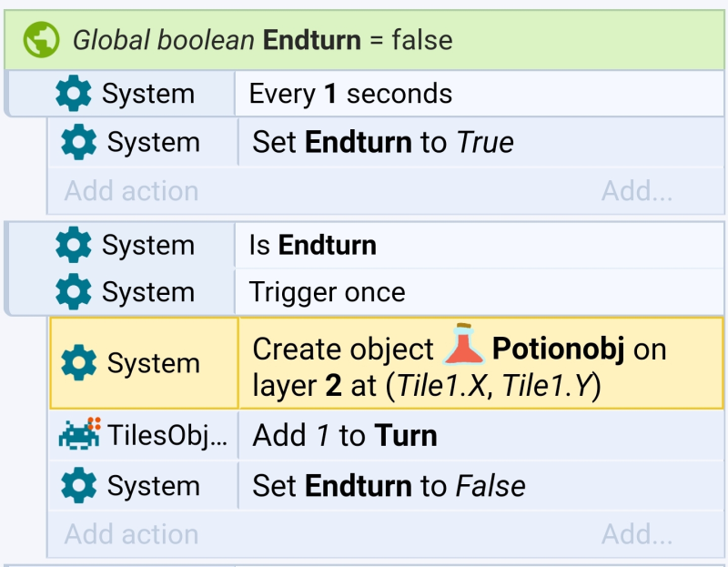The height and width of the screenshot is (567, 728).
Task: Click the gear icon beside Trigger once
Action: click(74, 291)
